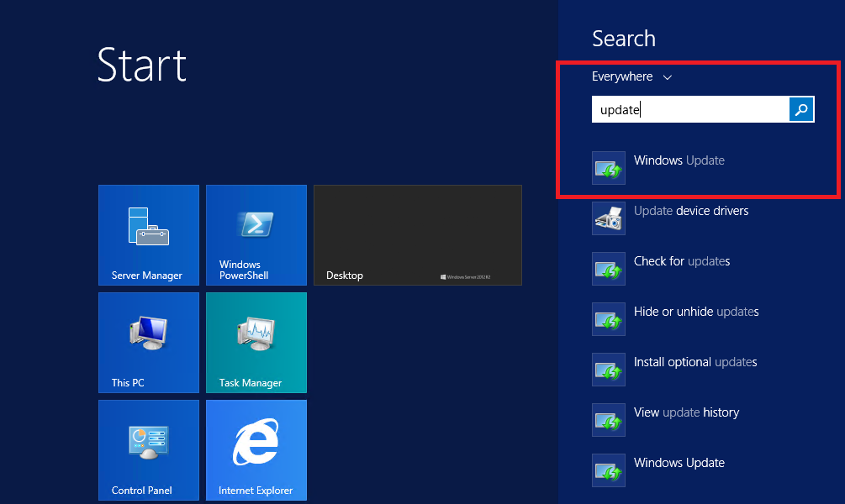Open the 'Install optional updates' result text

695,362
